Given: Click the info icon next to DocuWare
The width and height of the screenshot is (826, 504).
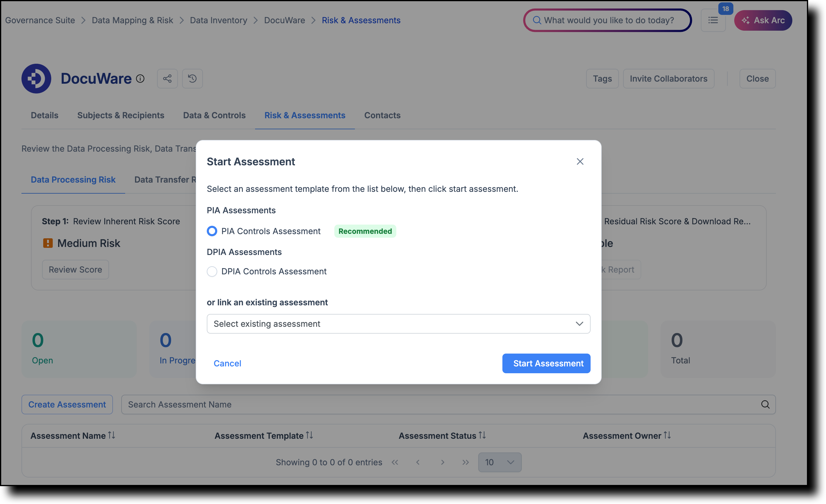Looking at the screenshot, I should tap(140, 79).
